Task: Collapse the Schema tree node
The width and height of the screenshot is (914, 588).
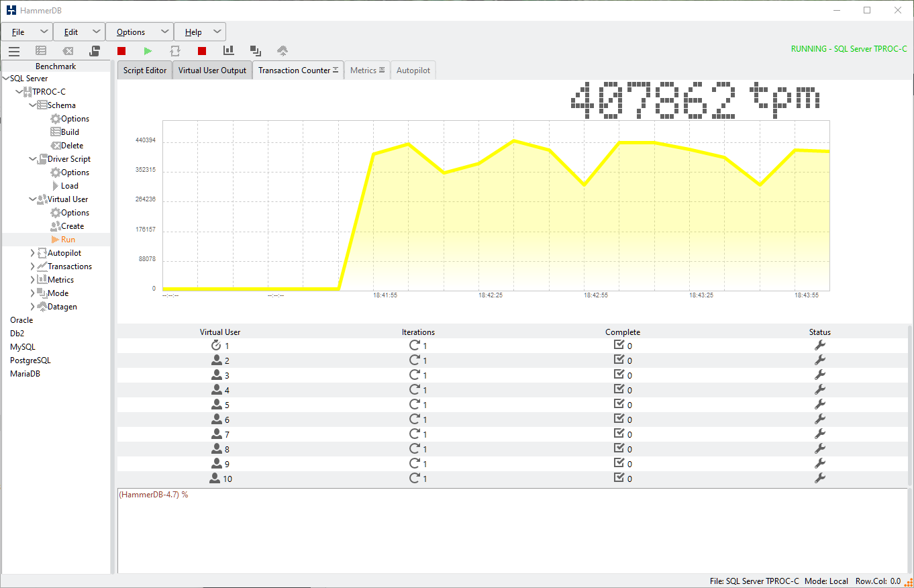Action: click(33, 105)
